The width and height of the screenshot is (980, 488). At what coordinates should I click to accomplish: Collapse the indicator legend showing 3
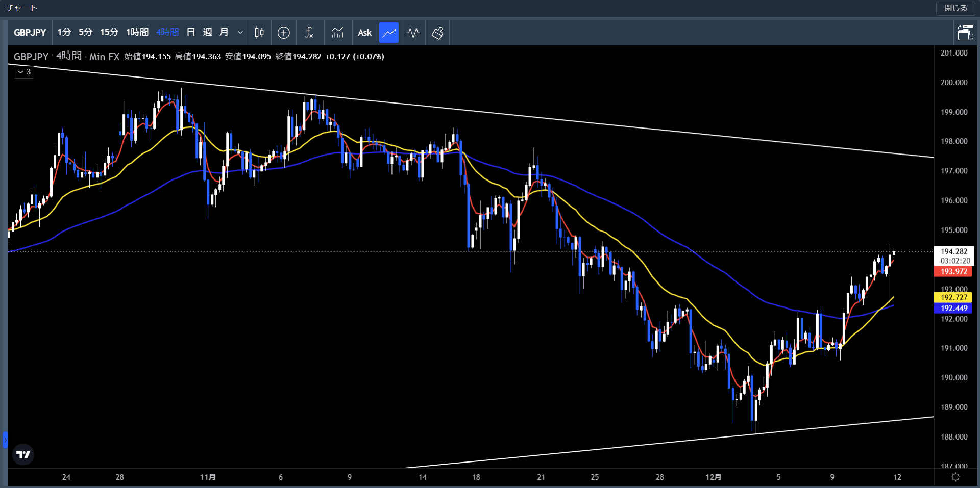(24, 72)
